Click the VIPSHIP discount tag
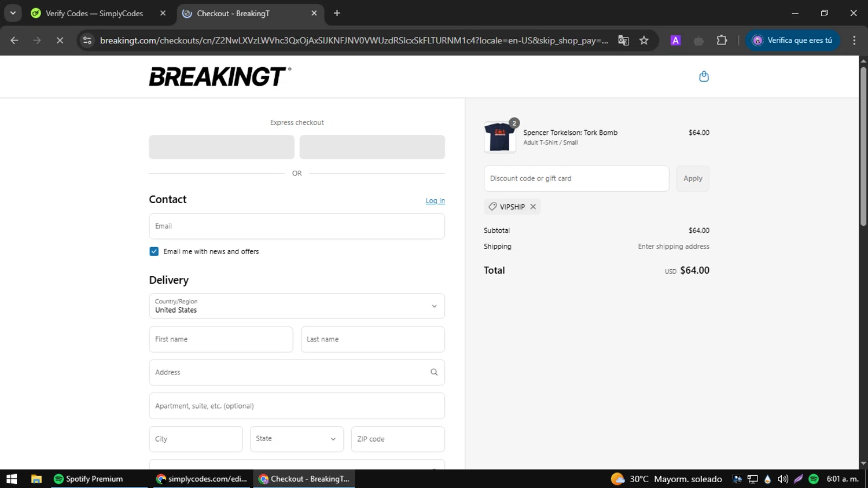The width and height of the screenshot is (868, 488). [512, 207]
